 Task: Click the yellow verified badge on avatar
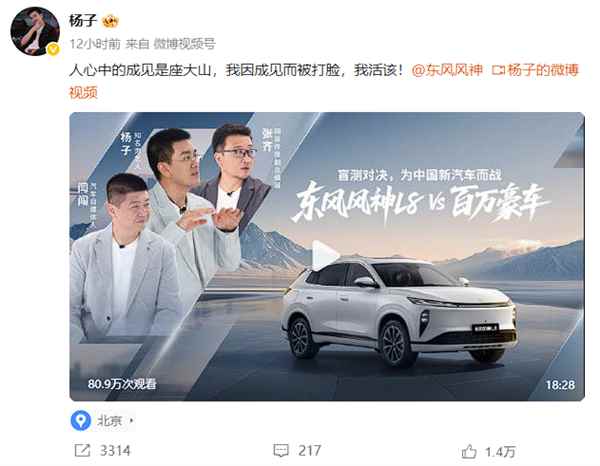[53, 49]
